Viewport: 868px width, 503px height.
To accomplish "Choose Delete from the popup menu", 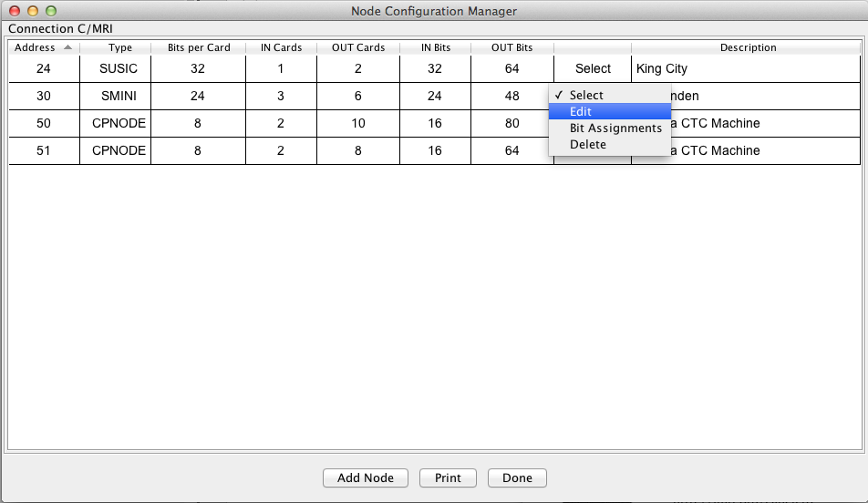I will (x=587, y=144).
